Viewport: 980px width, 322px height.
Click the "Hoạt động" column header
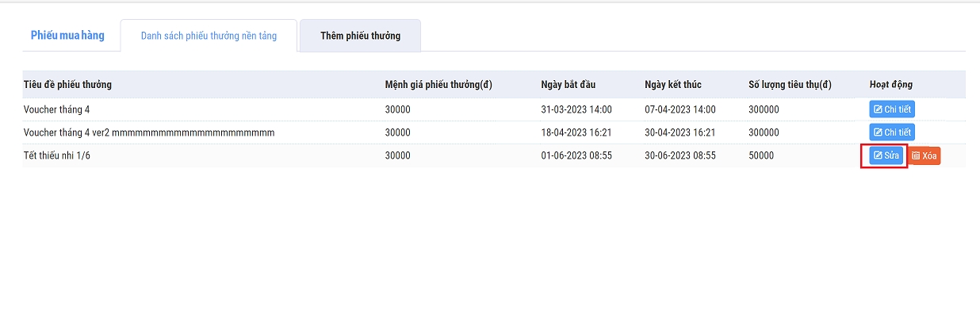point(891,85)
